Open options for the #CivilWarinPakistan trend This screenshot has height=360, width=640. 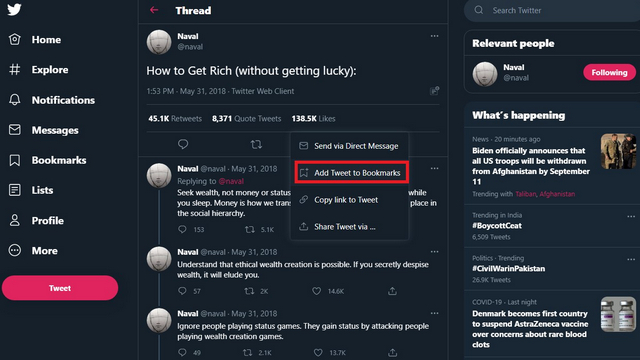pyautogui.click(x=631, y=259)
